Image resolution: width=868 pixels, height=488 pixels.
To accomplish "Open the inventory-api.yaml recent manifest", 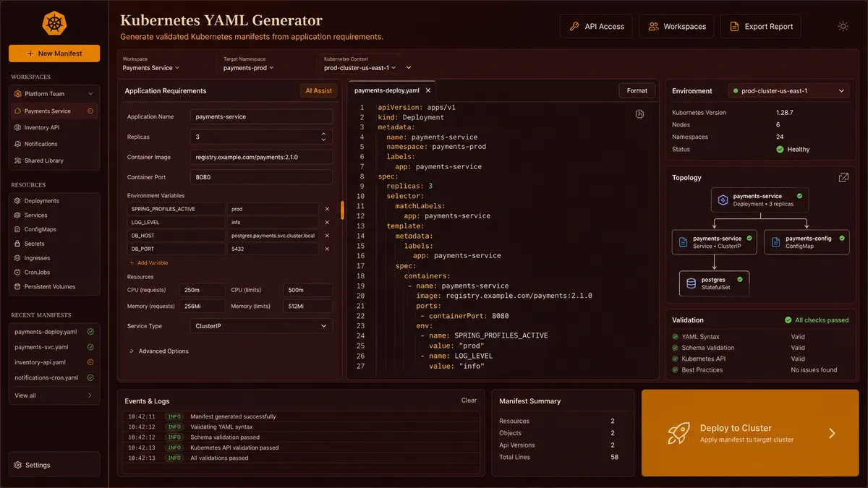I will pyautogui.click(x=54, y=362).
